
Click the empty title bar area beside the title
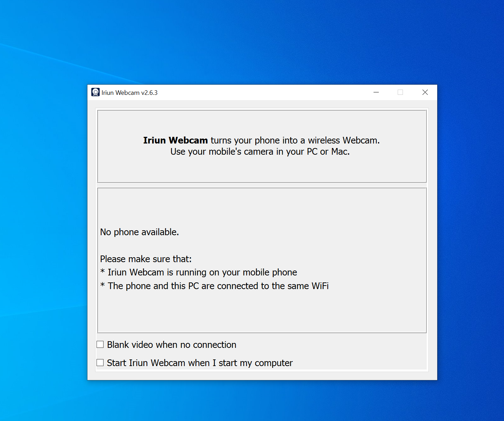click(x=262, y=92)
